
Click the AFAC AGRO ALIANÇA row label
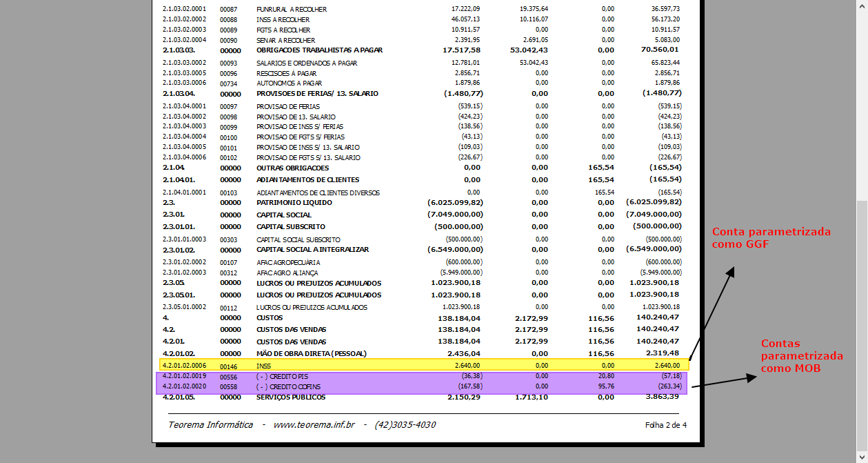click(287, 273)
